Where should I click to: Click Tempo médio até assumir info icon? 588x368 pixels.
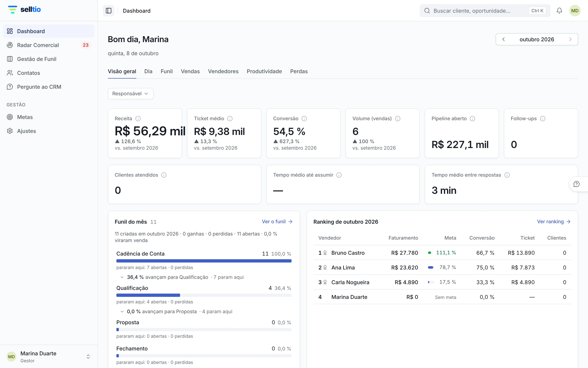(x=339, y=175)
